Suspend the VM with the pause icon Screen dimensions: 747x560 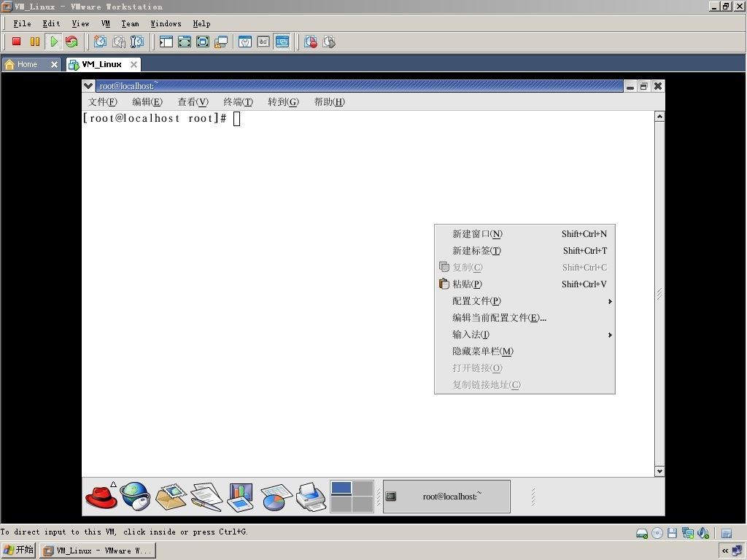tap(35, 42)
